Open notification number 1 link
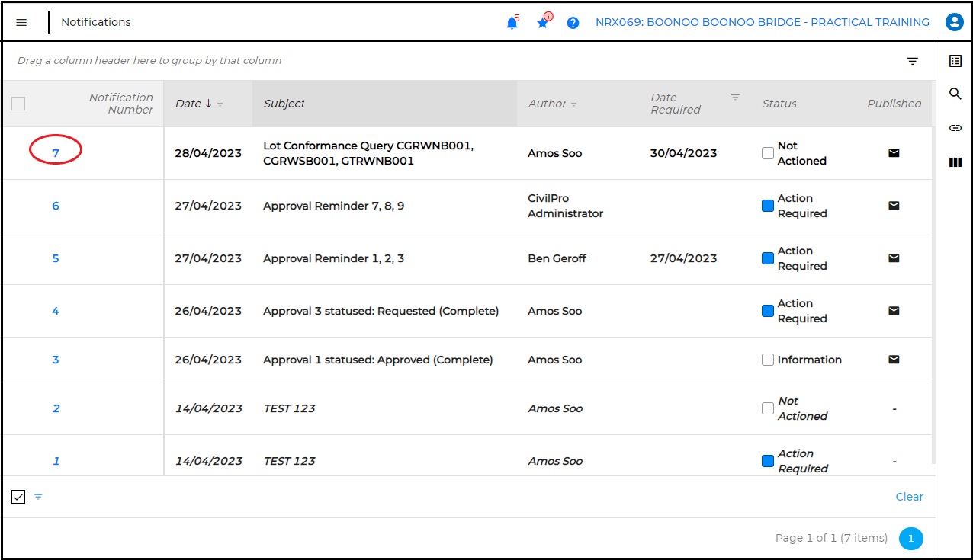This screenshot has width=973, height=560. point(56,461)
